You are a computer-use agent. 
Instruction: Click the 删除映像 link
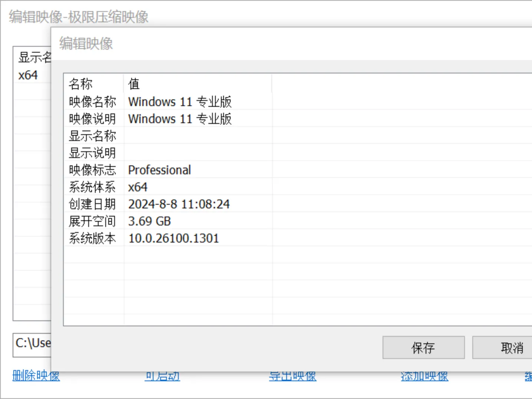click(36, 376)
